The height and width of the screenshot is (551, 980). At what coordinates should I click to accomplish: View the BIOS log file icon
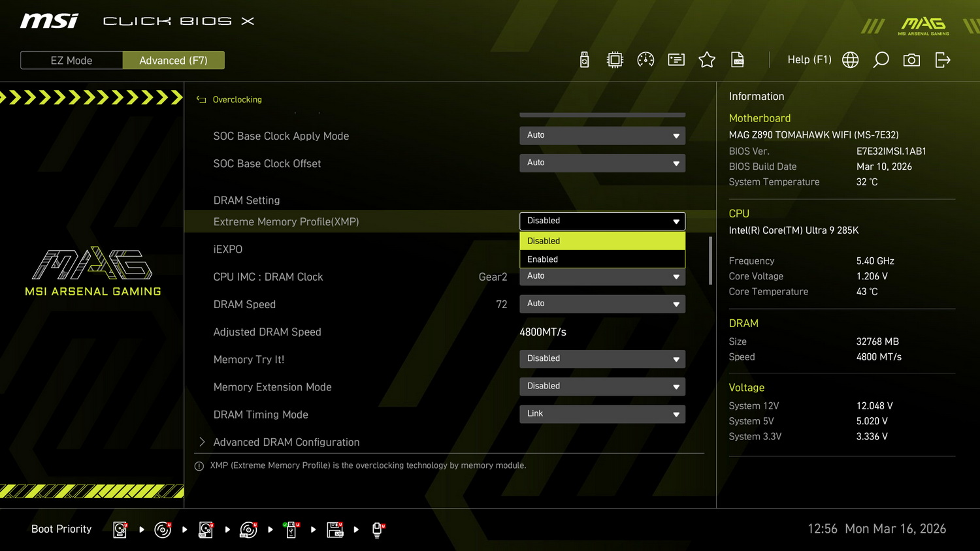click(737, 59)
